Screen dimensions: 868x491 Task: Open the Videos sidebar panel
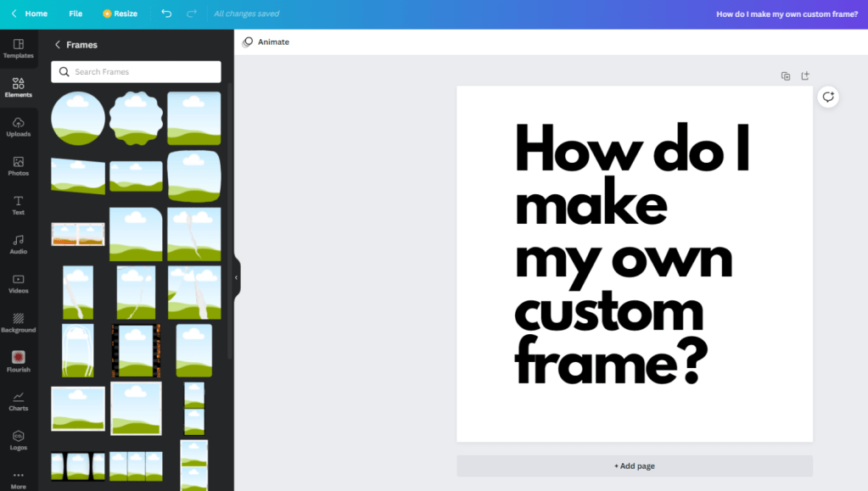[x=18, y=283]
